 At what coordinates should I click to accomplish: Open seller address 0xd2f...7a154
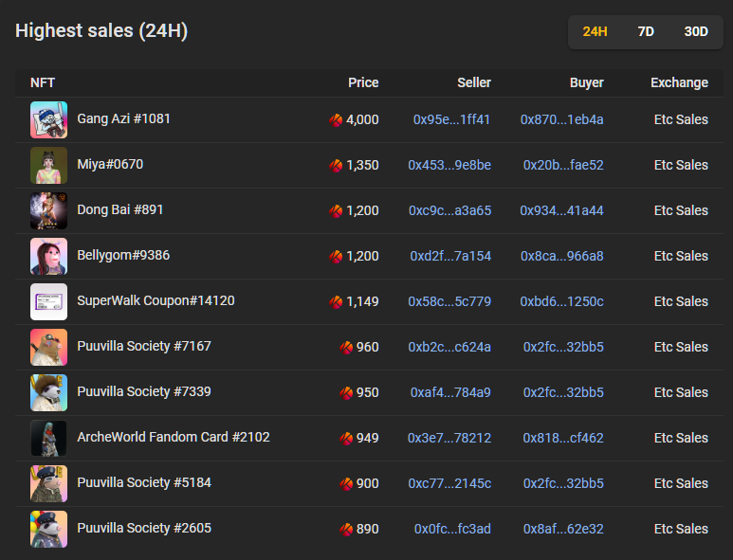point(450,256)
